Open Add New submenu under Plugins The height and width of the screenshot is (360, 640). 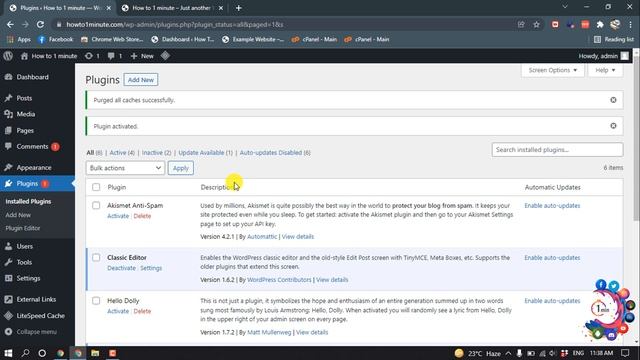coord(18,215)
